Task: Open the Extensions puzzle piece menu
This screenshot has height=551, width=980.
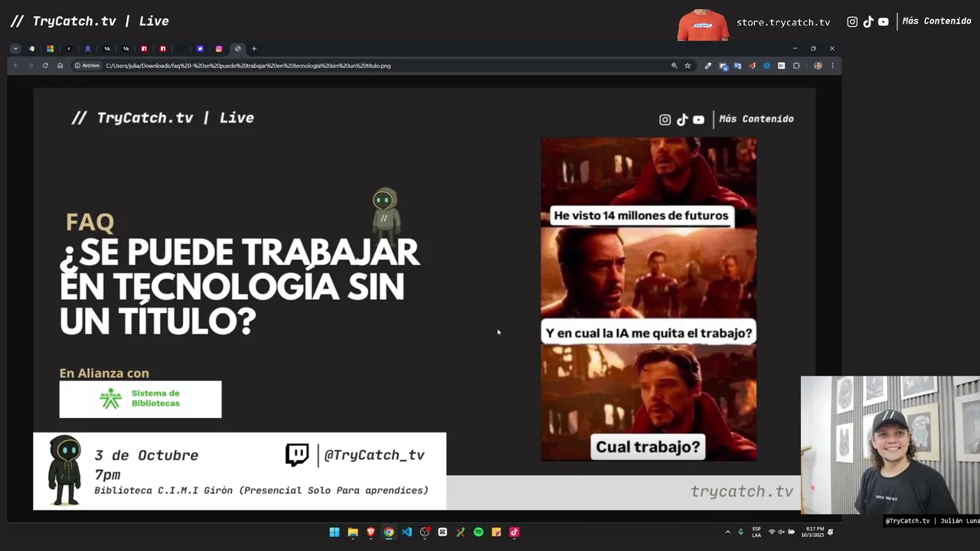Action: pos(796,66)
